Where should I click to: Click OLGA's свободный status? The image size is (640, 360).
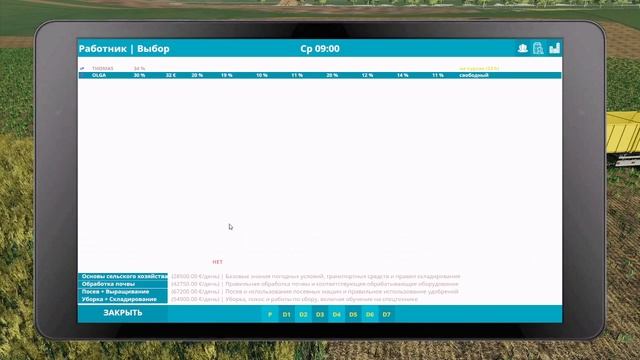[x=474, y=75]
